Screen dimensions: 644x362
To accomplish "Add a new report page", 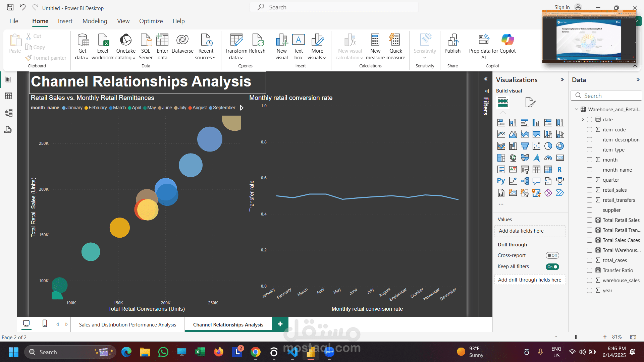I will click(280, 324).
